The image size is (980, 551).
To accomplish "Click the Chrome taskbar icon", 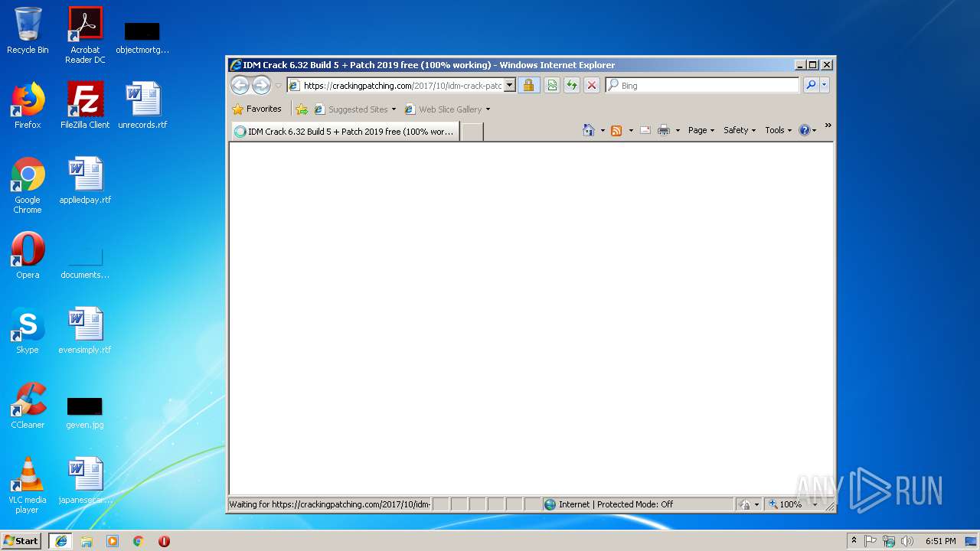I will click(x=138, y=541).
